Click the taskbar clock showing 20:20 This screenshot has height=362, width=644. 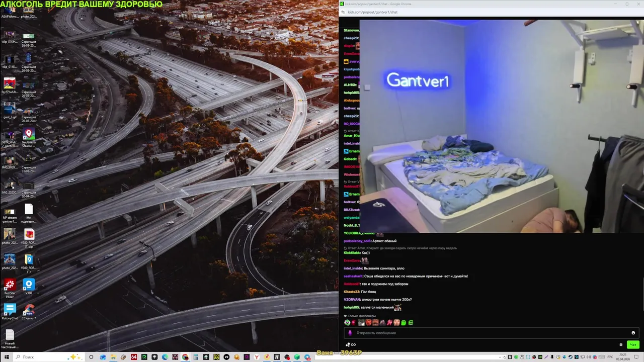[623, 357]
